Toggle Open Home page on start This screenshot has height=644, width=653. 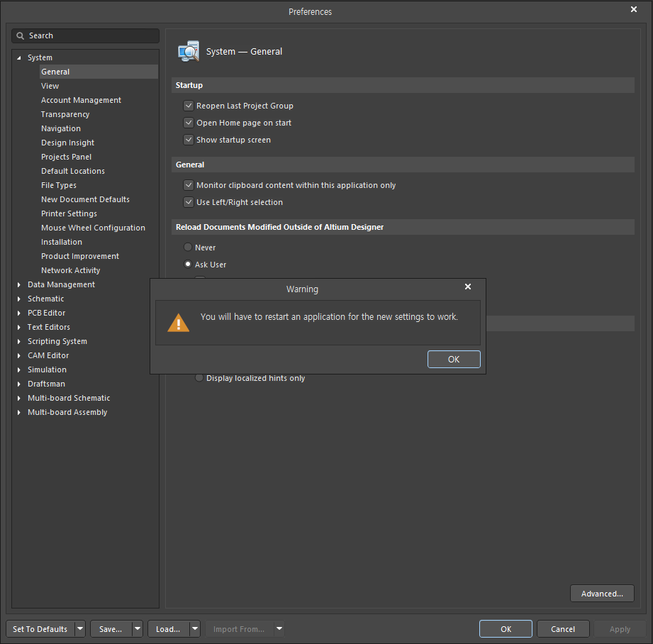[x=189, y=123]
